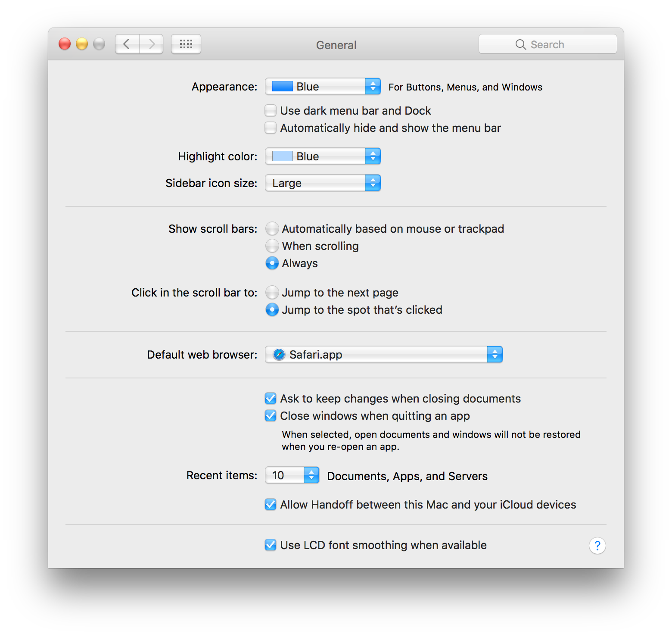Open Recent items count popup
Viewport: 672px width, 637px height.
[292, 475]
